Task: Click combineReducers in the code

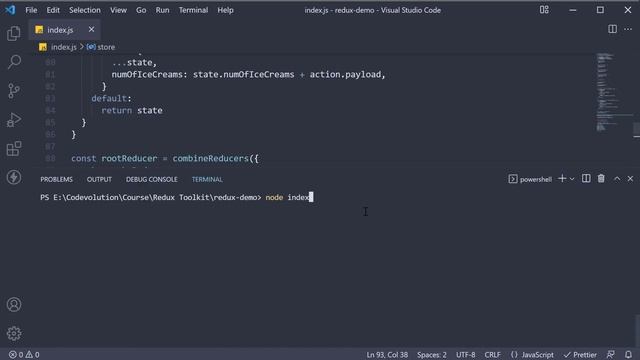Action: (x=210, y=158)
